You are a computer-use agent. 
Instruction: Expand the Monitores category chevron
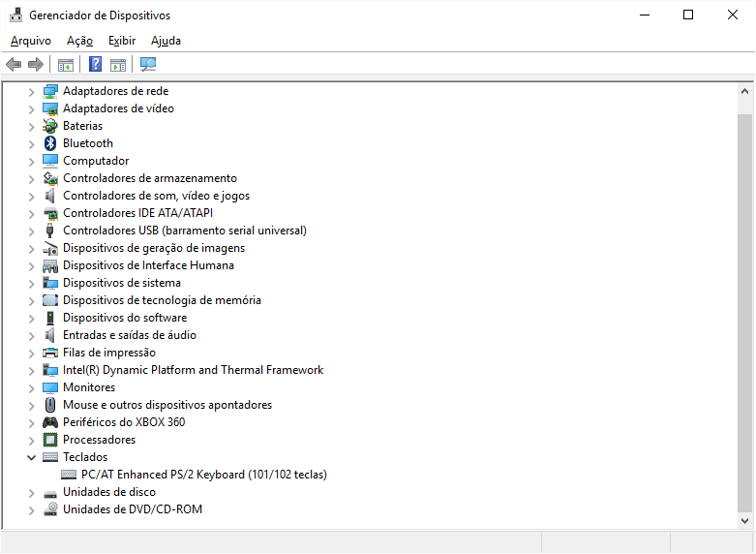tap(31, 388)
